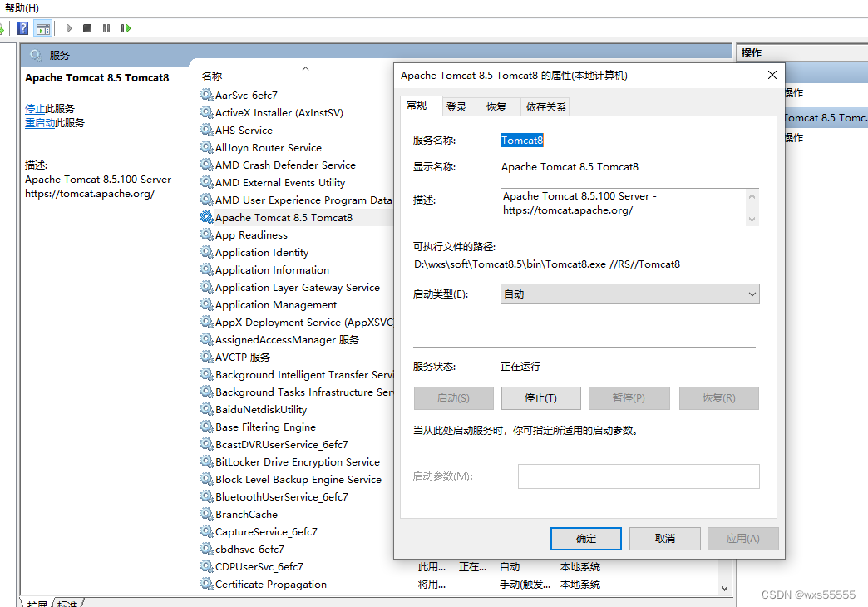Screen dimensions: 868x607
Task: Close the Tomcat8 properties dialog
Action: point(772,75)
